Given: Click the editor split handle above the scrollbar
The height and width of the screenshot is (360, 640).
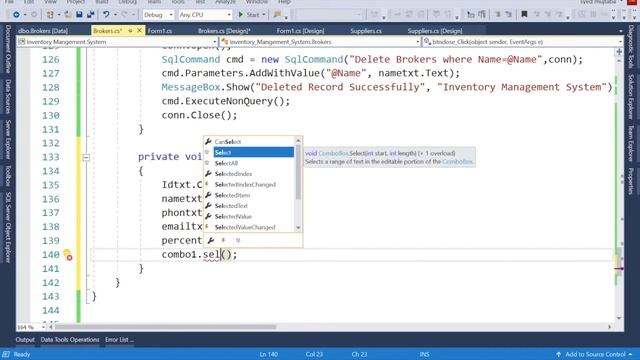Looking at the screenshot, I should tap(619, 52).
